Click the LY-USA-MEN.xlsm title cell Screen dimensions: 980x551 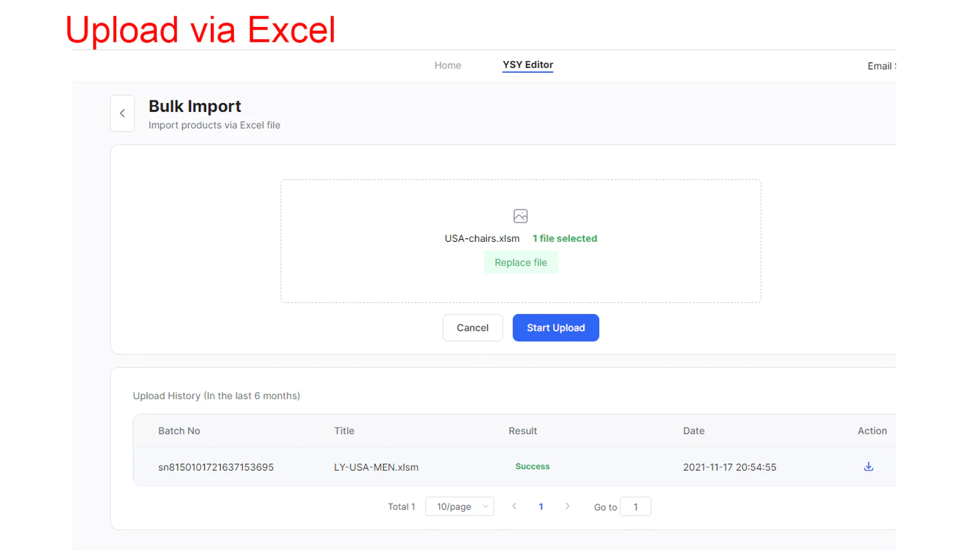376,467
